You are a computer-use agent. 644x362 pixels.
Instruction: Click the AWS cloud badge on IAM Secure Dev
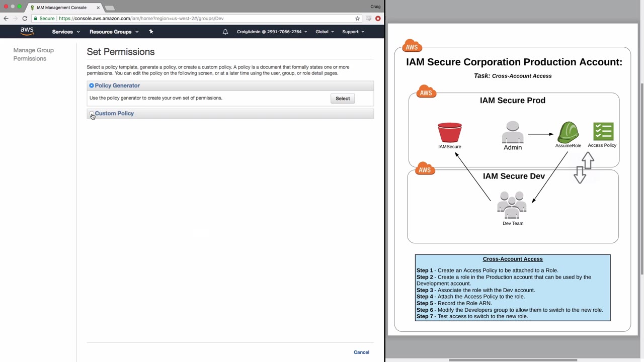coord(425,169)
